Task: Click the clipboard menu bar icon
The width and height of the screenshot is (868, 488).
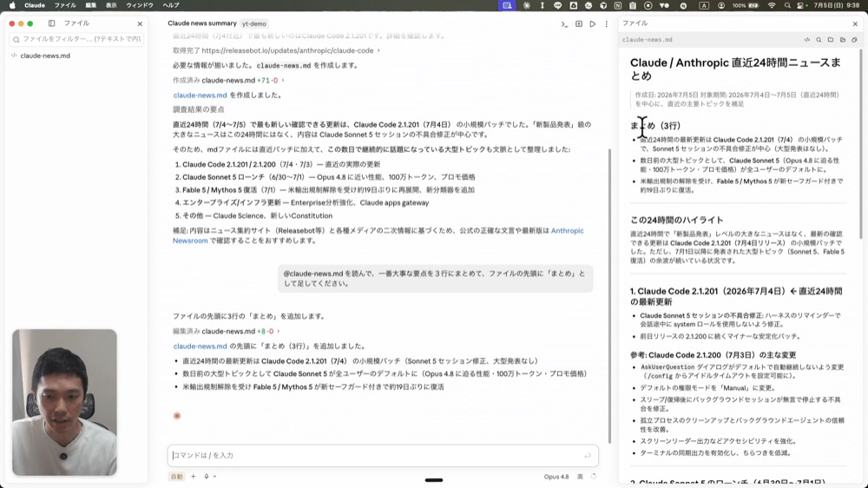Action: pyautogui.click(x=633, y=5)
